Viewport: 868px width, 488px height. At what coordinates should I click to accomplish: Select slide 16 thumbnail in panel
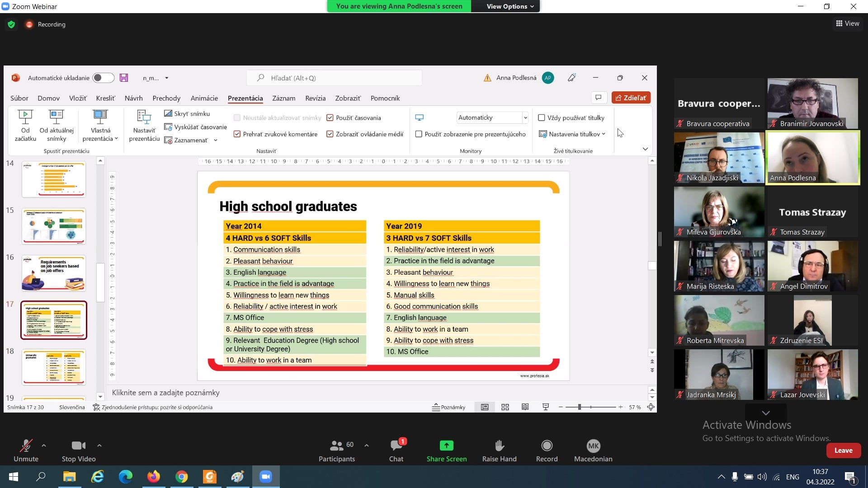pyautogui.click(x=54, y=273)
